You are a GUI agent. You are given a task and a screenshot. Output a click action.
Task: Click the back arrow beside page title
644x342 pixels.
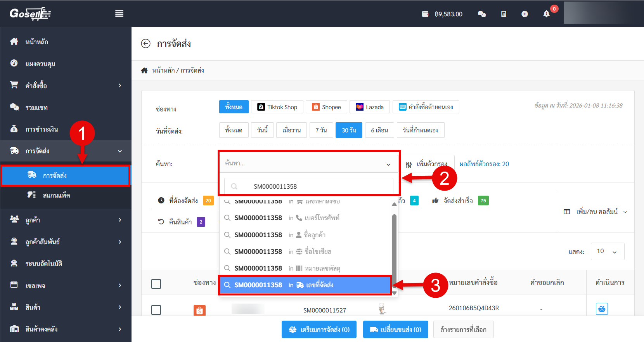pyautogui.click(x=145, y=43)
